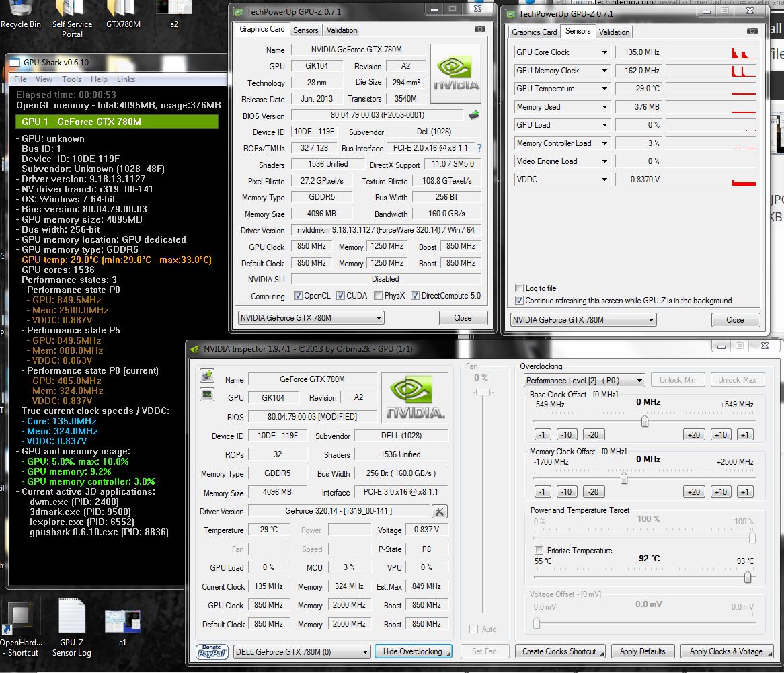Screen dimensions: 784x673
Task: Open the Memory Used sensor dropdown
Action: click(x=604, y=107)
